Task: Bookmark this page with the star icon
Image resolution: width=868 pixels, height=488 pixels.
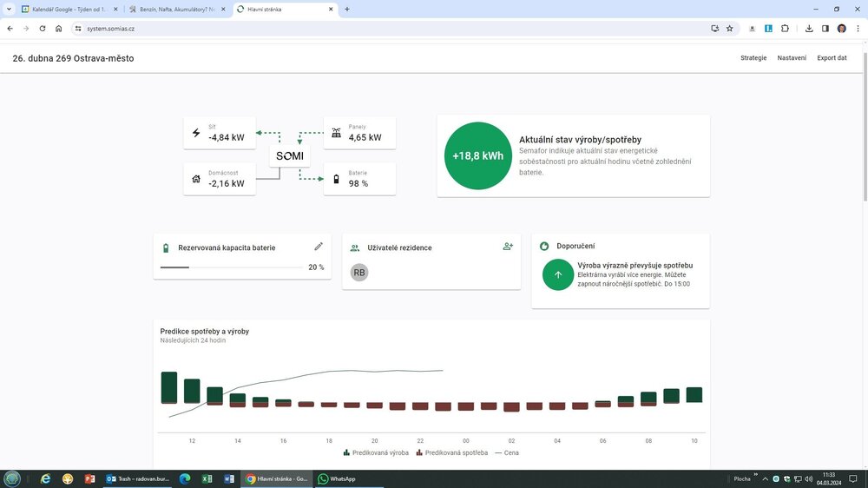Action: [x=730, y=29]
